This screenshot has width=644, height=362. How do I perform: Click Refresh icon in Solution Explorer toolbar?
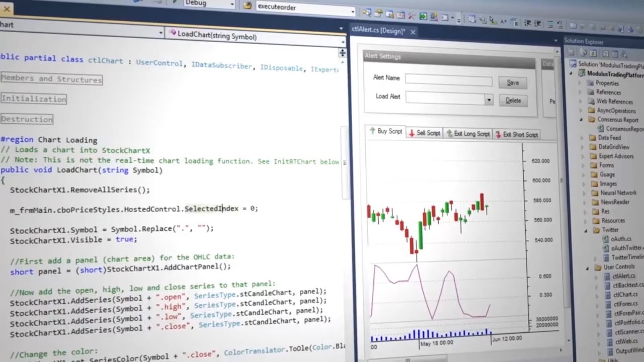click(x=593, y=53)
